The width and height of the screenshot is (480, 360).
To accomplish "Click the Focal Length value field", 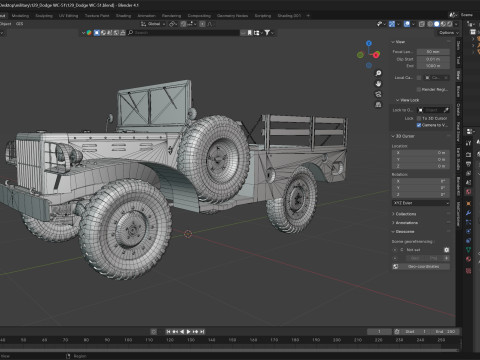I will pyautogui.click(x=433, y=52).
